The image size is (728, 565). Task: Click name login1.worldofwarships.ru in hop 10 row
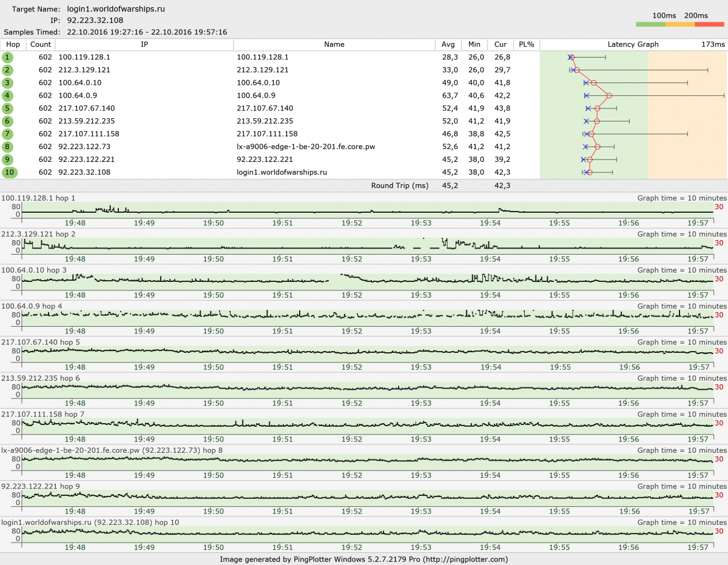(282, 172)
